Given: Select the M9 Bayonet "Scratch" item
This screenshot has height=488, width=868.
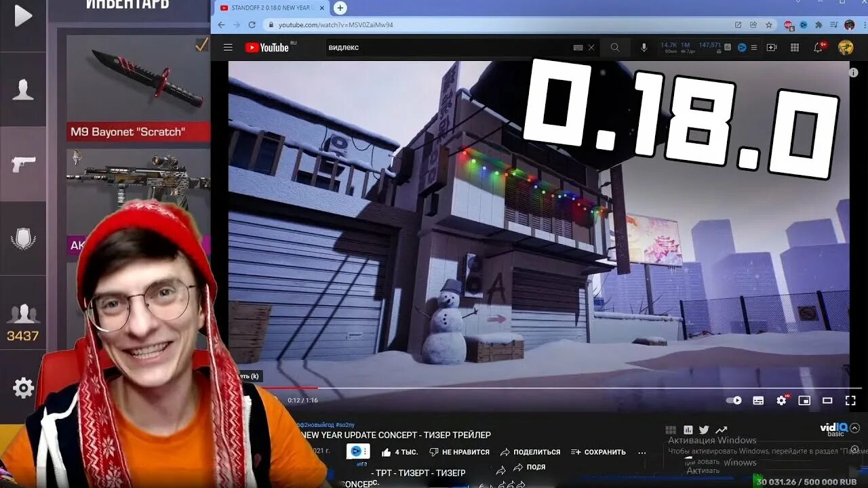Looking at the screenshot, I should 138,88.
